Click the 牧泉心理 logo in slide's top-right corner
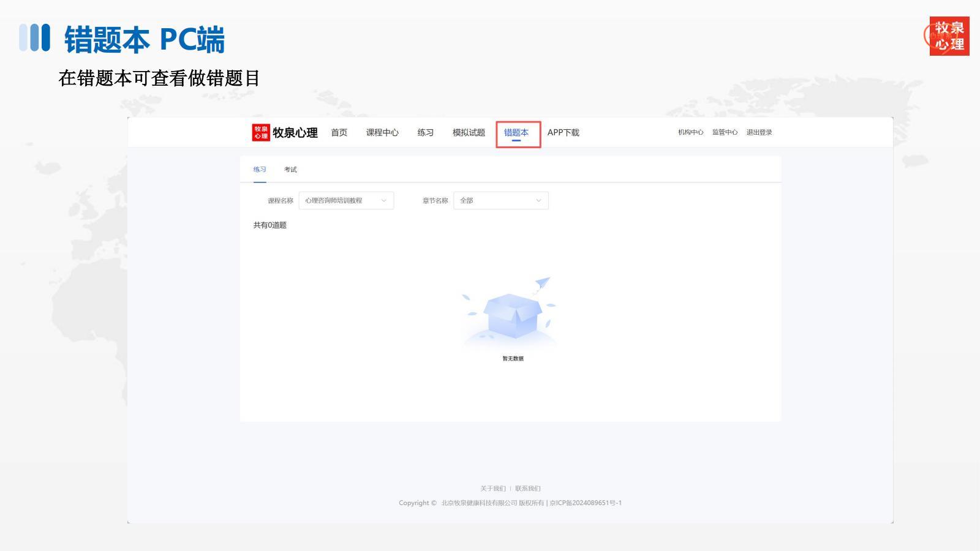The width and height of the screenshot is (980, 551). [x=949, y=36]
